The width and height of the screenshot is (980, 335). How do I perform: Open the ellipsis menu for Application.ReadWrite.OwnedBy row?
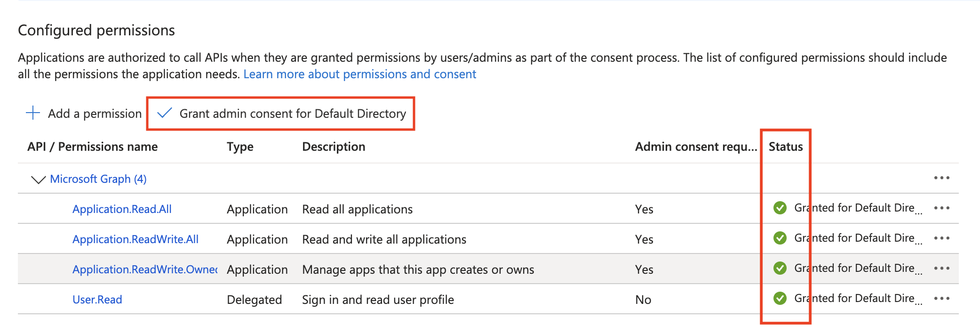(941, 269)
